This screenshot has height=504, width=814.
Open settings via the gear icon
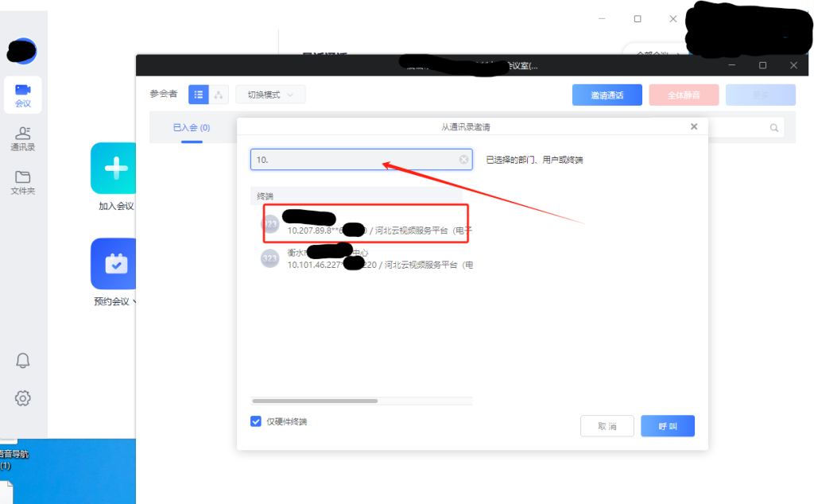tap(23, 397)
